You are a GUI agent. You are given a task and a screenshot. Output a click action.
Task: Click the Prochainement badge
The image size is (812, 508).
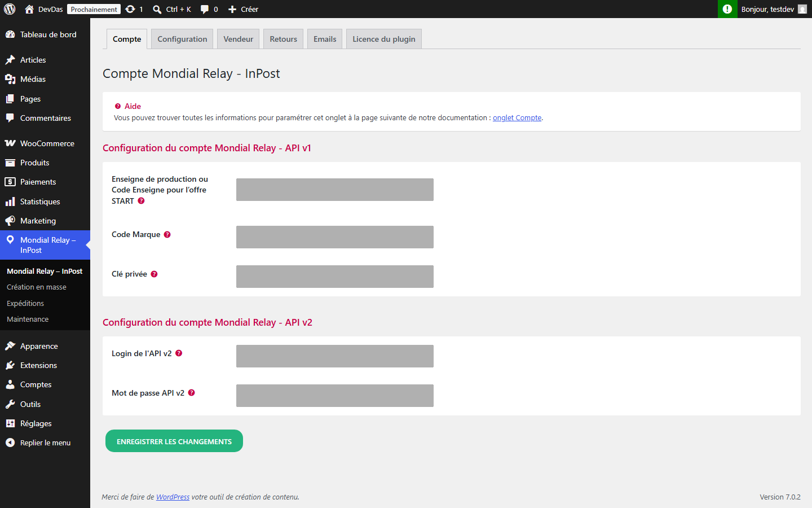click(94, 9)
